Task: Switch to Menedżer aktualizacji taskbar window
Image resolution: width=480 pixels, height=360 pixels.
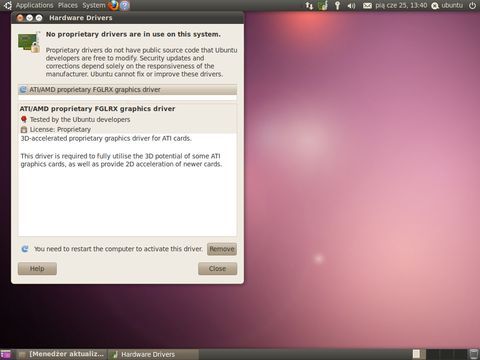Action: click(x=61, y=354)
